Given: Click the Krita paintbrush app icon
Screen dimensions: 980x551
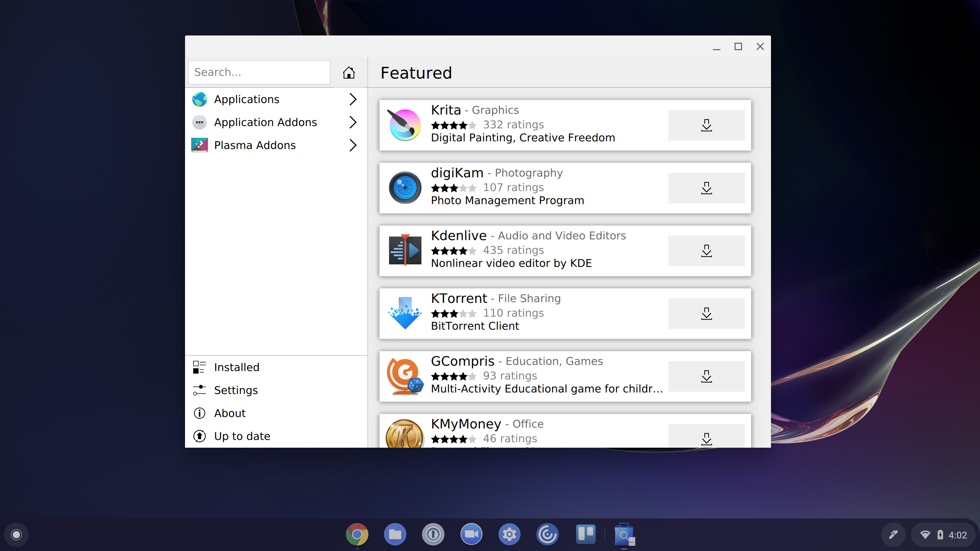Looking at the screenshot, I should [x=405, y=125].
